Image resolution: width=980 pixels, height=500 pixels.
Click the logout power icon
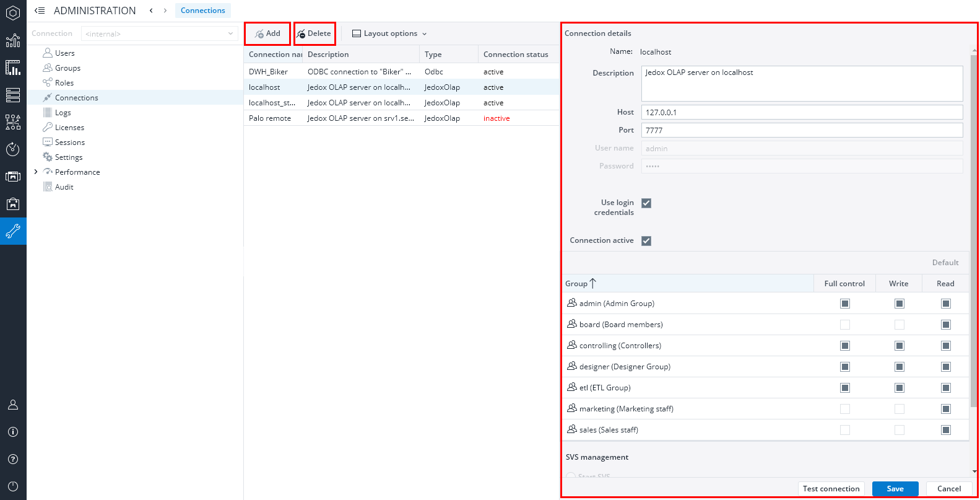coord(13,486)
